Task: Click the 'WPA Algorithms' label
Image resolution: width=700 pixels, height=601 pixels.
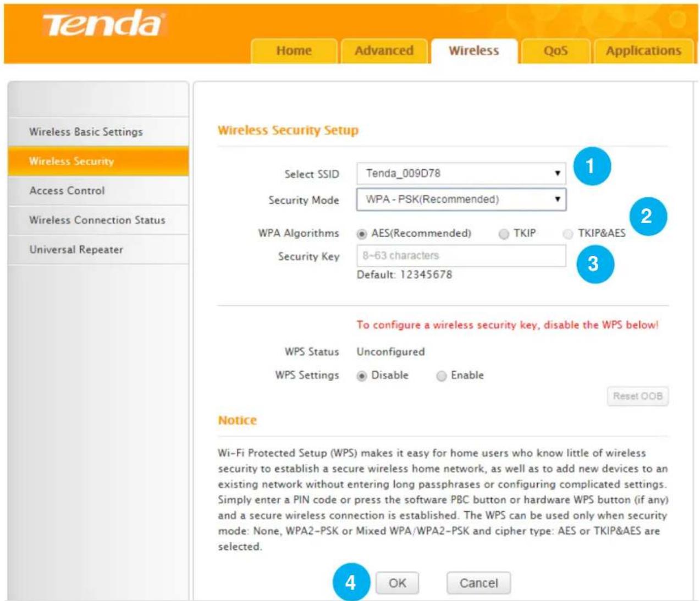Action: (x=299, y=233)
